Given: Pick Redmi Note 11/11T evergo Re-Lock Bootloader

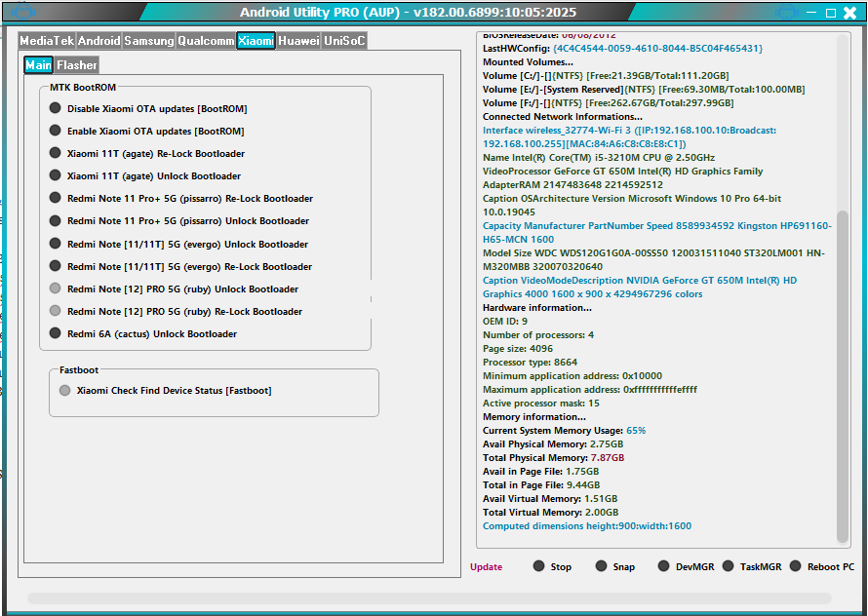Looking at the screenshot, I should tap(180, 266).
